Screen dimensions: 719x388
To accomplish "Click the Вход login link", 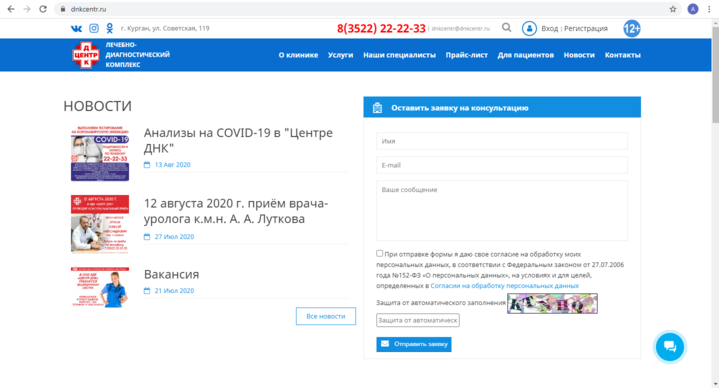I will (x=549, y=28).
